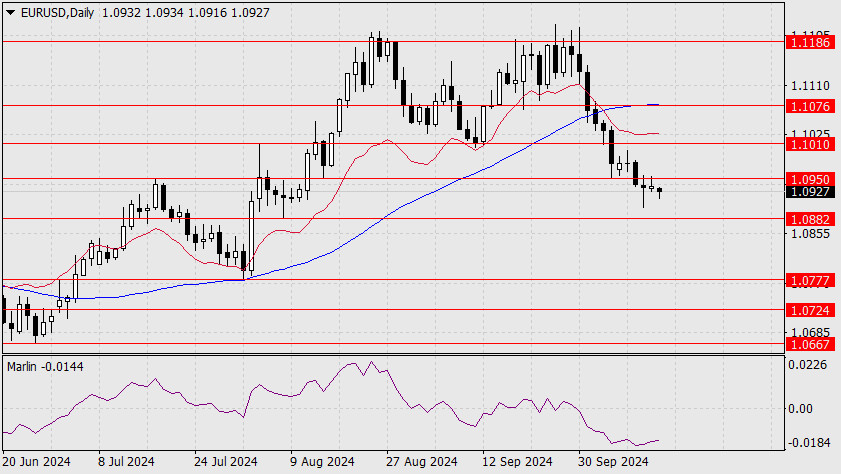
Task: Click the current price 1.0927 black label
Action: click(810, 191)
